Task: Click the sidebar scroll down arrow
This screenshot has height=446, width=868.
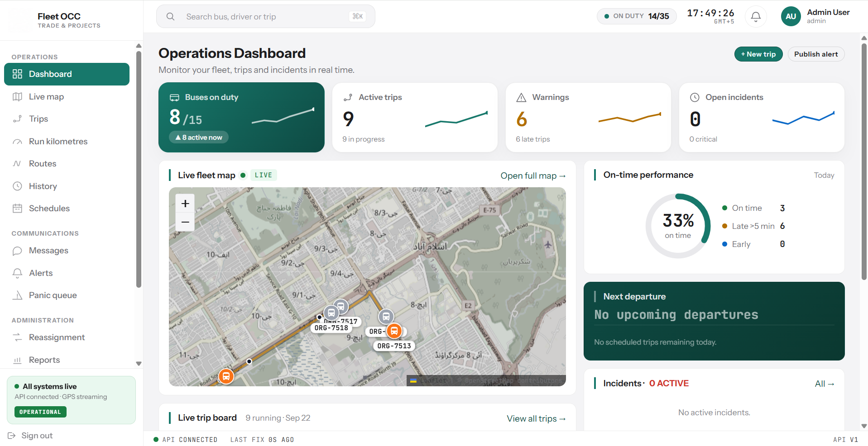Action: (x=139, y=364)
